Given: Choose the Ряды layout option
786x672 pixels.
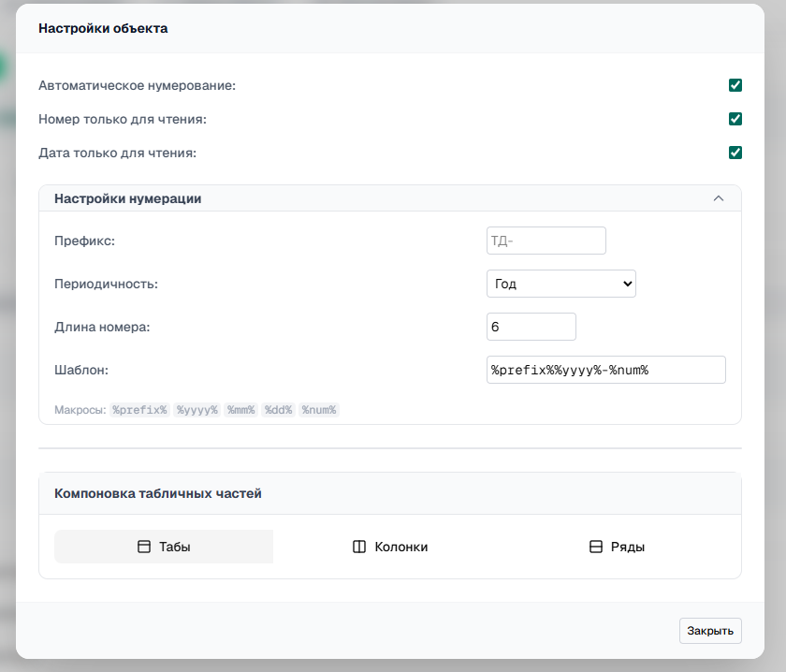Looking at the screenshot, I should click(617, 547).
